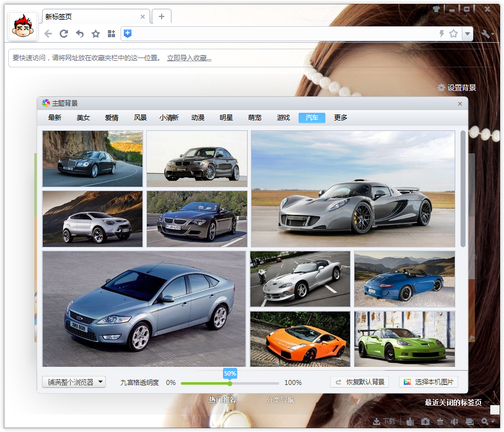Switch to 分类导航 section

coord(280,400)
